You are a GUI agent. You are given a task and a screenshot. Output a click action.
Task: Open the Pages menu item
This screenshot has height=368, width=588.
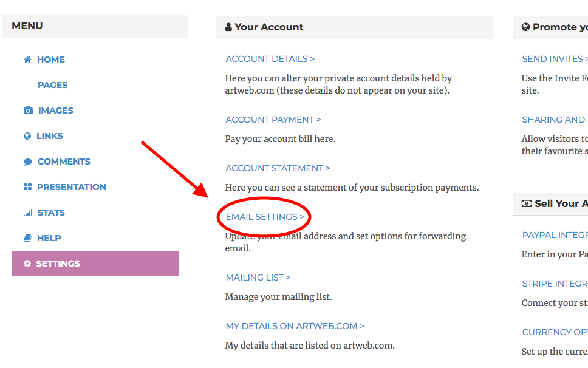[52, 85]
